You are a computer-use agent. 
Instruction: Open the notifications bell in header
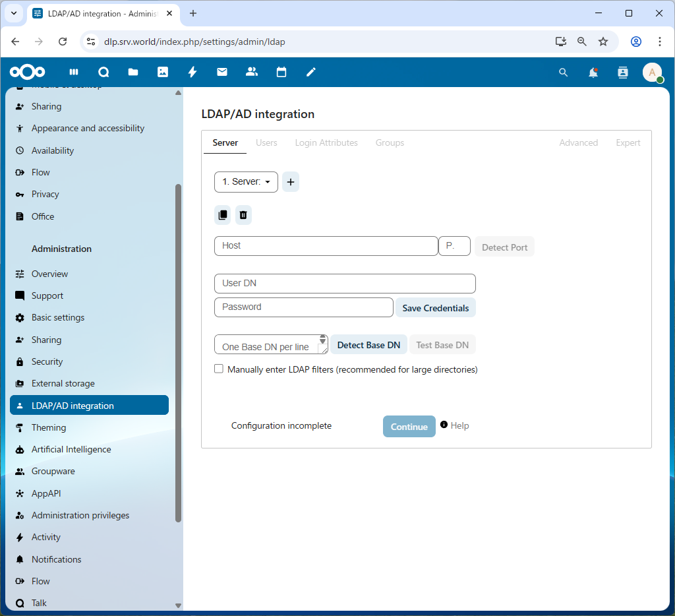point(593,73)
